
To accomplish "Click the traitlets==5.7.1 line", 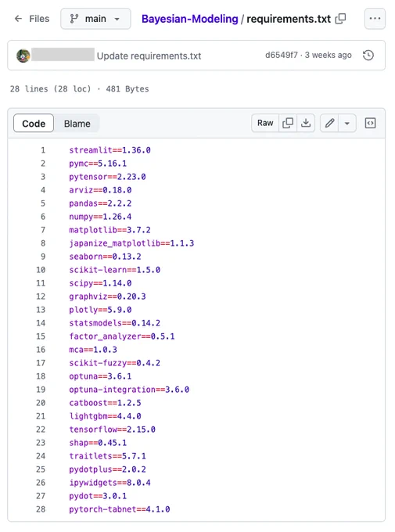I will point(107,456).
